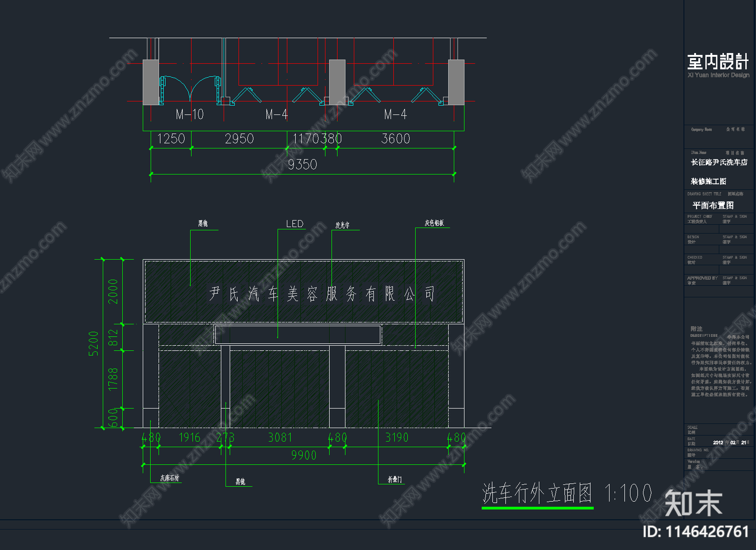
Task: Select the 812 vertical dimension
Action: (x=112, y=337)
